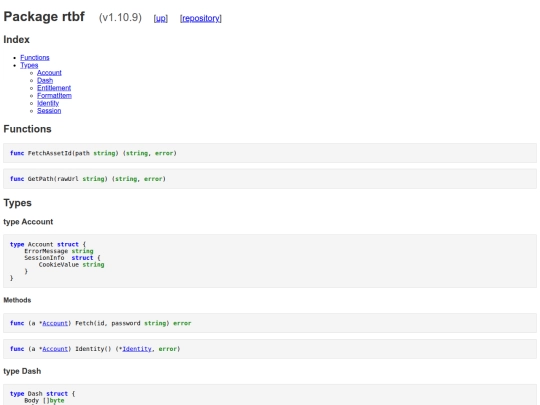Follow Account link in Fetch method signature

55,323
